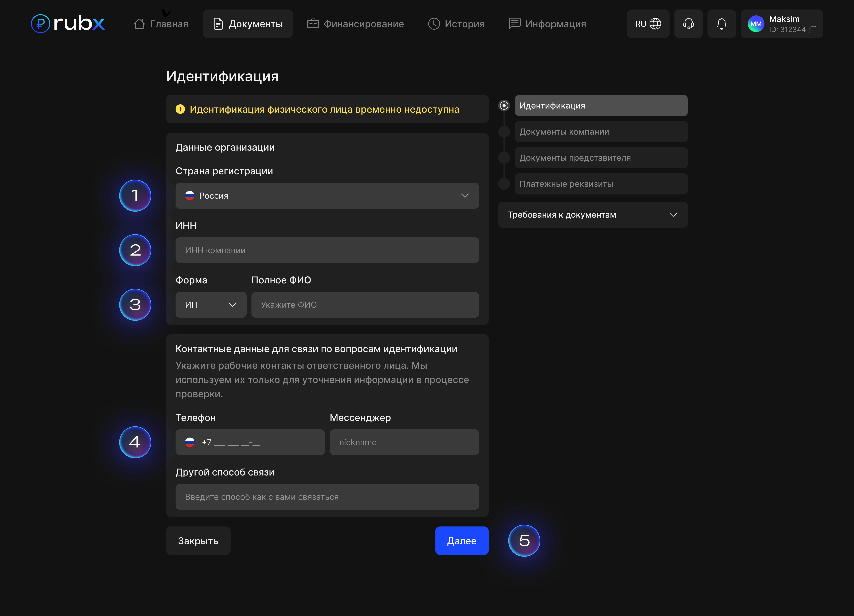The image size is (854, 616).
Task: Click the ИНН компании input field
Action: [x=327, y=250]
